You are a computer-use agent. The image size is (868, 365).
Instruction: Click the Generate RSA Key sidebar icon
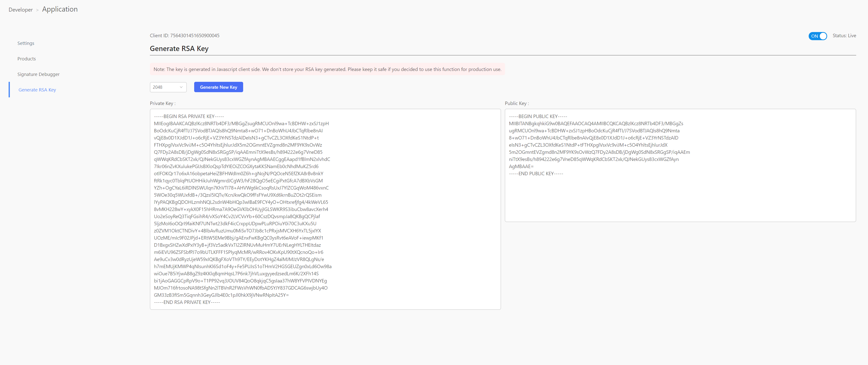[x=36, y=89]
